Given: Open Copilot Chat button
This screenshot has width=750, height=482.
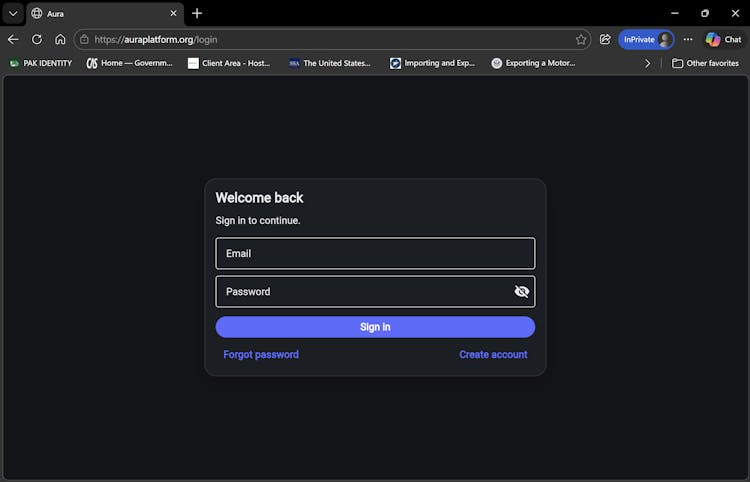Looking at the screenshot, I should click(x=723, y=40).
